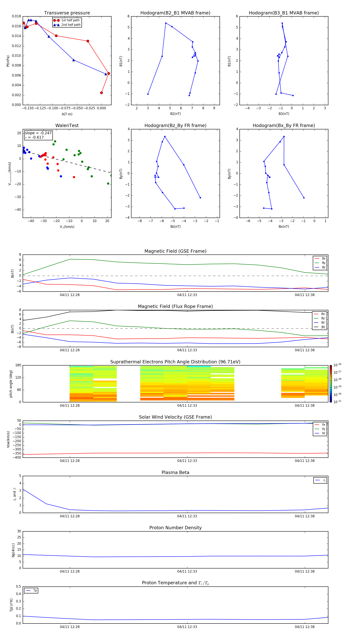Click the 'Proton Temperature and Te/Tp' title
Viewport: 351px width, 644px height.
175,583
